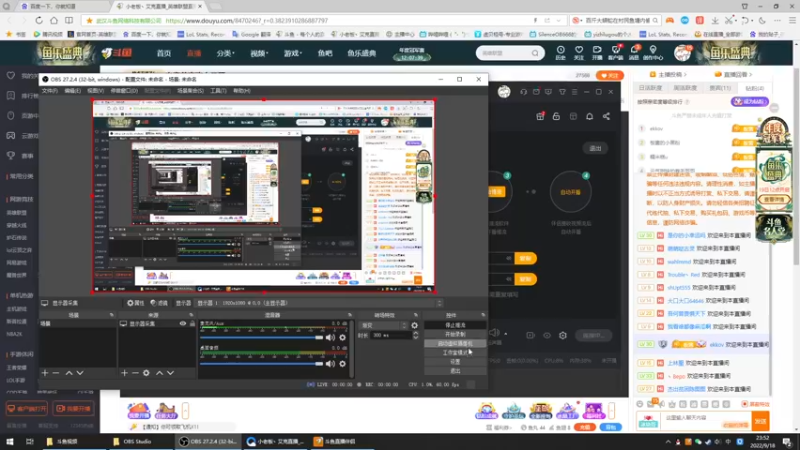The height and width of the screenshot is (450, 800).
Task: Open 滤镜 filters button in source toolbar
Action: coord(159,303)
